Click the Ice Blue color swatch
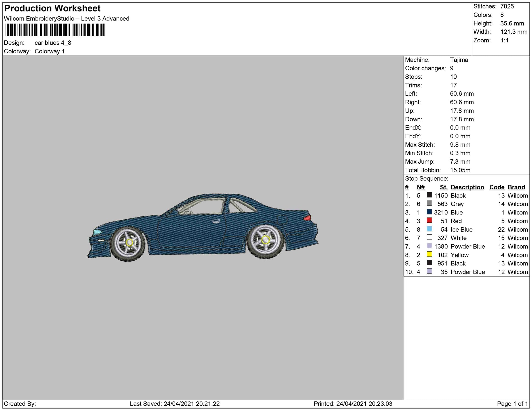The image size is (532, 409). (429, 229)
